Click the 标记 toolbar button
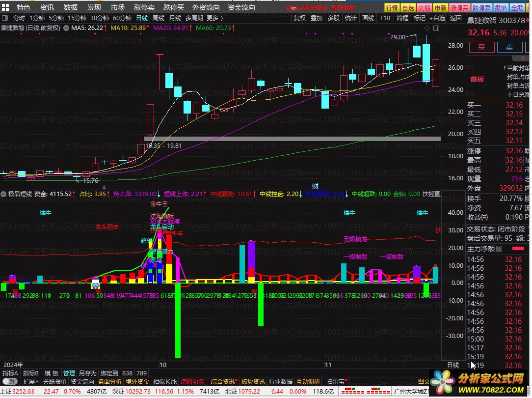This screenshot has height=398, width=532. pyautogui.click(x=419, y=18)
